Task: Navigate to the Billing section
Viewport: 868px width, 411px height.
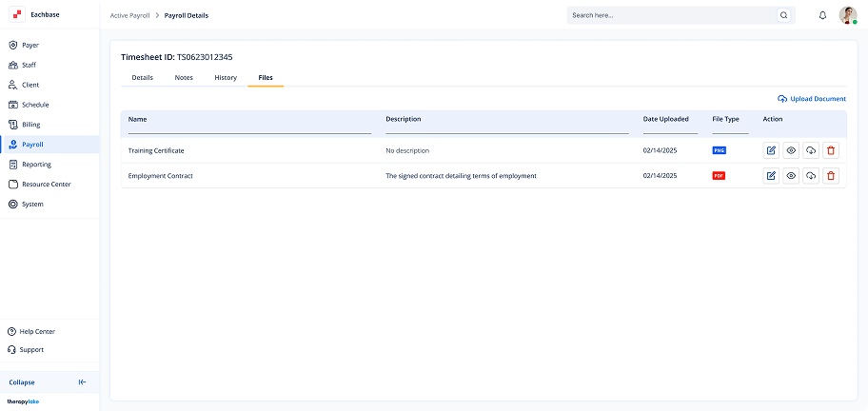Action: [x=49, y=125]
